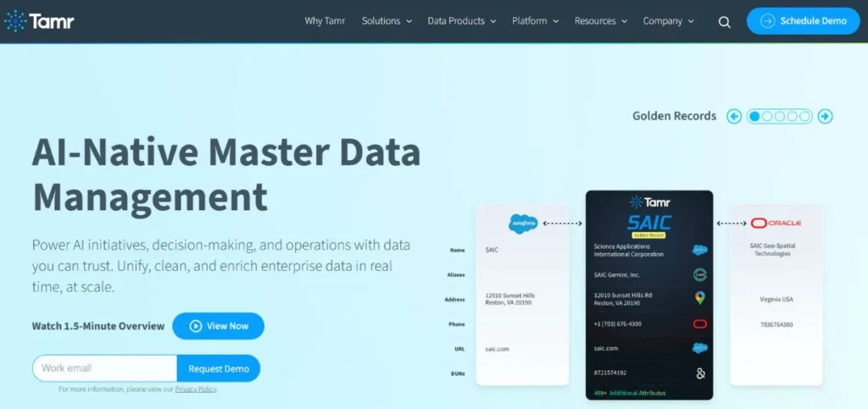The width and height of the screenshot is (868, 409).
Task: Click the Schedule Demo button
Action: (x=803, y=21)
